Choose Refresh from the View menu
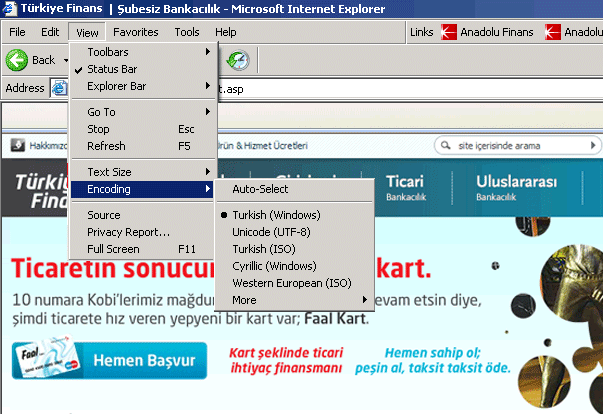 pos(142,146)
